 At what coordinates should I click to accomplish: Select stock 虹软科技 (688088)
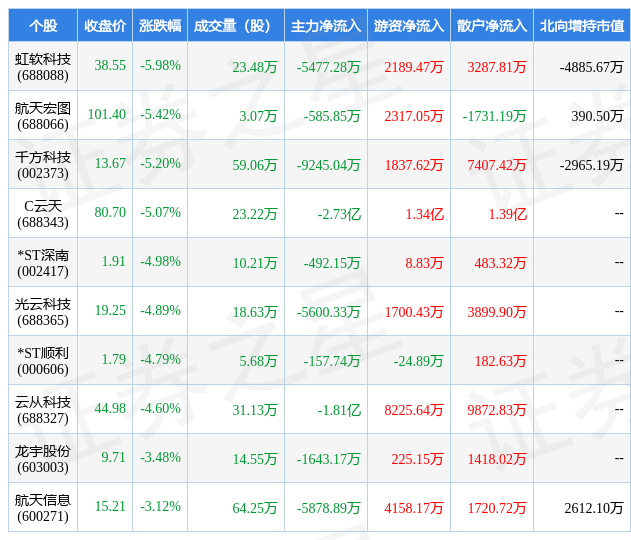pos(43,67)
